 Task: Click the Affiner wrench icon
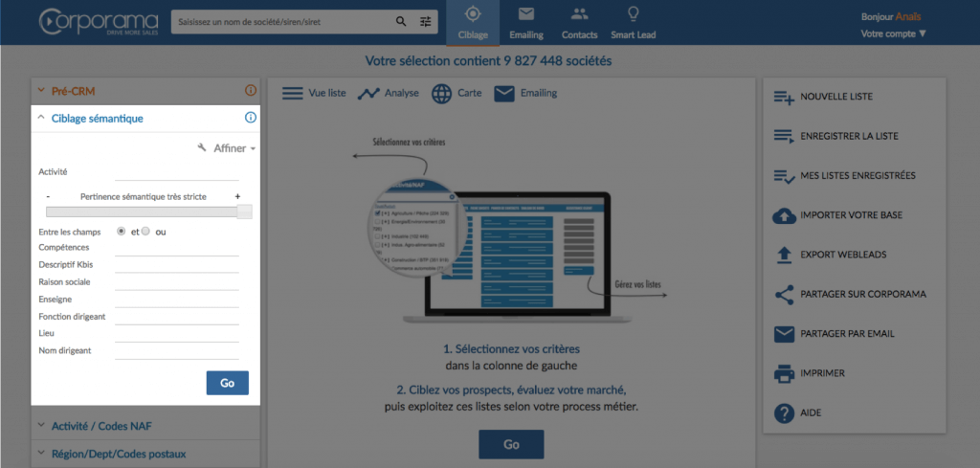coord(202,148)
